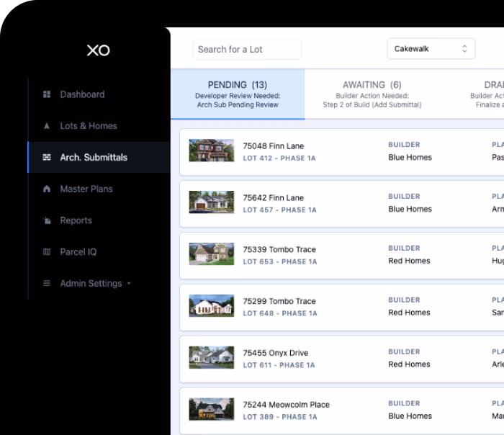Select LOT 412 - PHASE 1A

click(x=279, y=158)
